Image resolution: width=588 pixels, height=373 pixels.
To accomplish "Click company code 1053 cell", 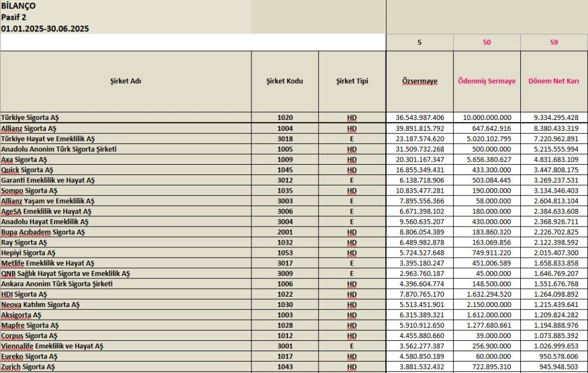I will point(285,253).
